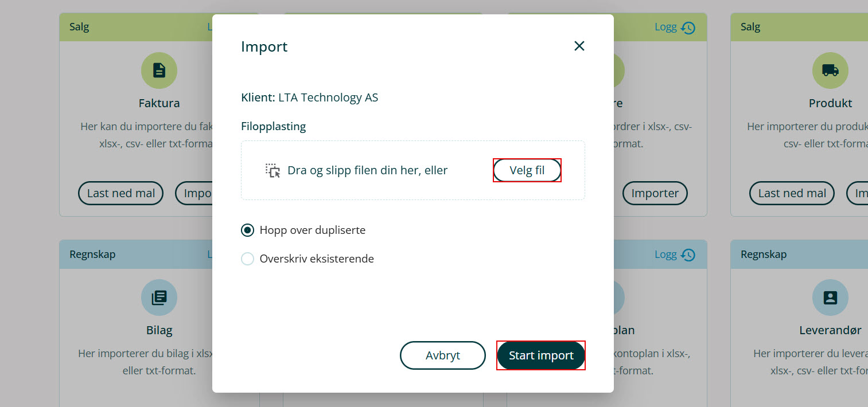Image resolution: width=868 pixels, height=407 pixels.
Task: Click the Importer button behind the dialog
Action: 655,193
